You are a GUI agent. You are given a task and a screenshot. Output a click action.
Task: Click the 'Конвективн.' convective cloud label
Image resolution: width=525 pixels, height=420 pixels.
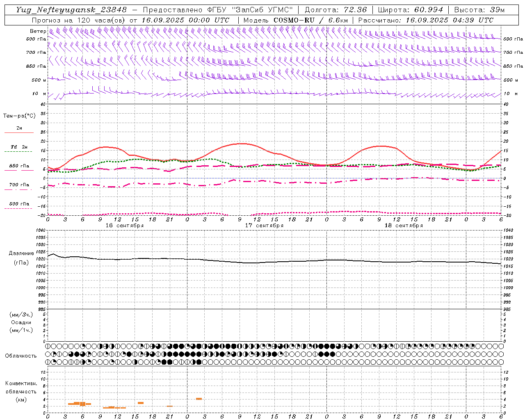21,383
